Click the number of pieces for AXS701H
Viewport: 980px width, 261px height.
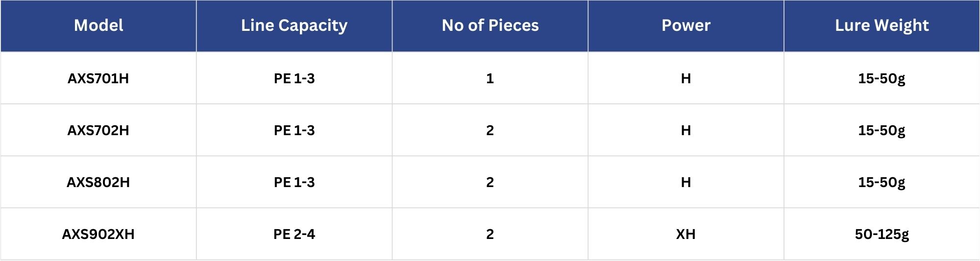coord(490,78)
